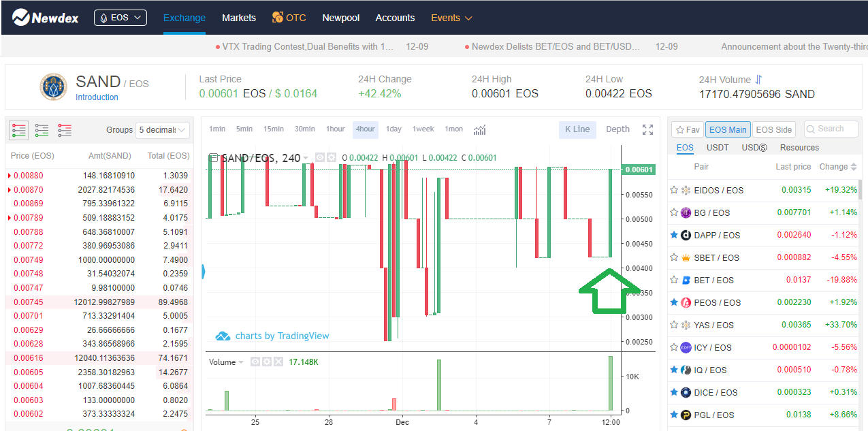The width and height of the screenshot is (868, 431).
Task: Switch to Depth chart view
Action: pyautogui.click(x=617, y=129)
